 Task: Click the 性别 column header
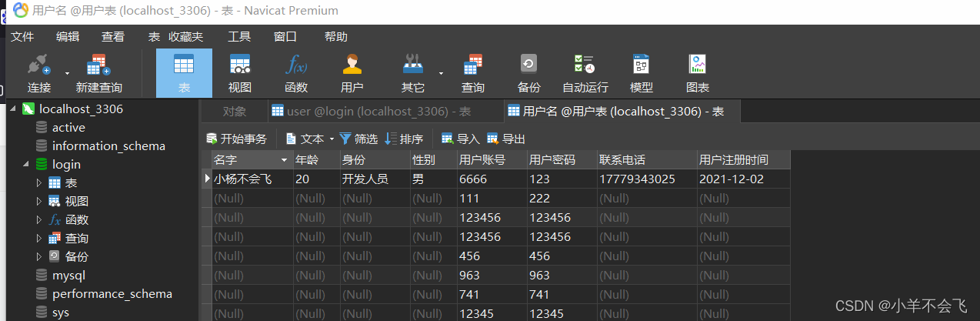(433, 160)
